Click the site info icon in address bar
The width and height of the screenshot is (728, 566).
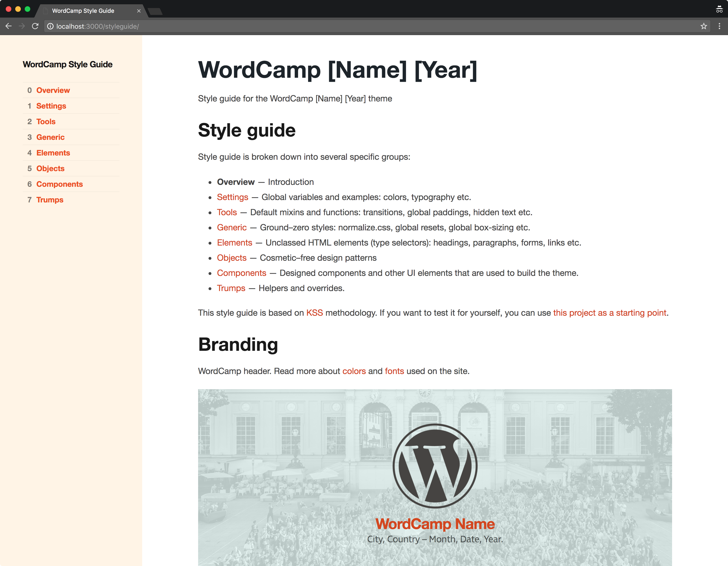click(x=50, y=26)
